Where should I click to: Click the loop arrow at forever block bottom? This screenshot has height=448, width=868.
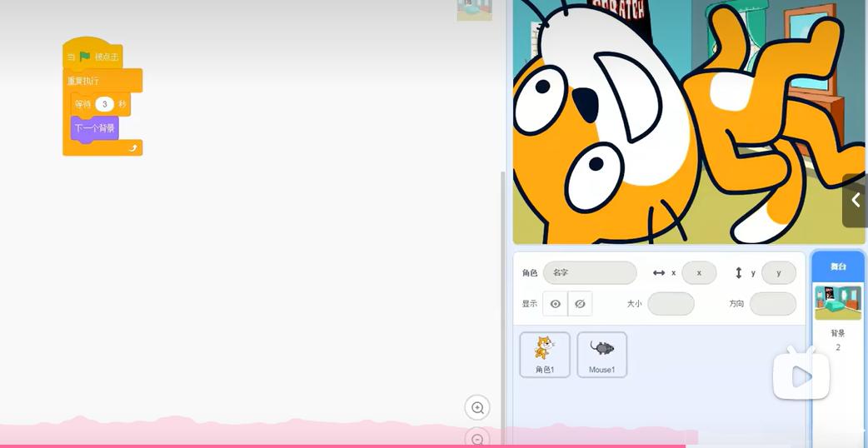[x=132, y=147]
